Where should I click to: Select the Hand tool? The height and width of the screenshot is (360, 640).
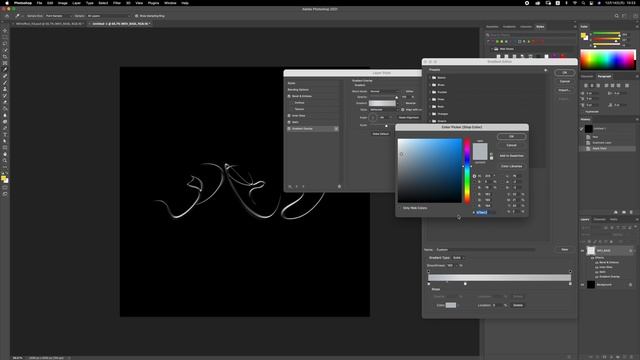(5, 154)
